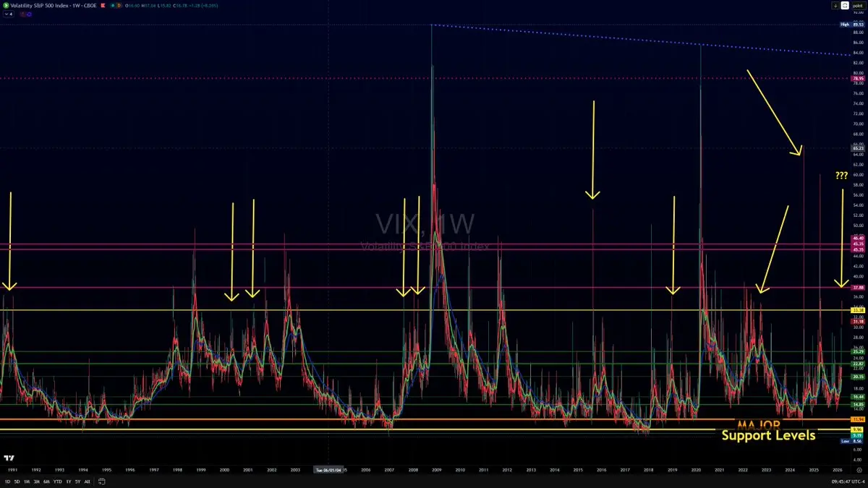Click the 2020 label on the time axis
The height and width of the screenshot is (488, 868).
point(695,468)
